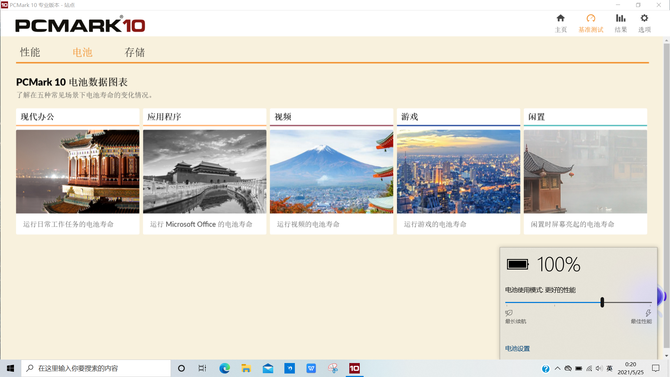Click the battery icon in the flyout

click(517, 264)
